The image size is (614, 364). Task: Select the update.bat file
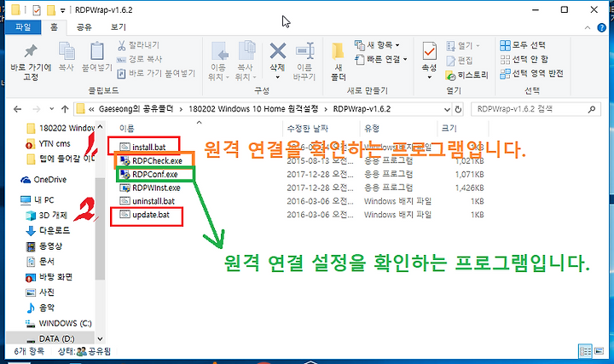[151, 215]
